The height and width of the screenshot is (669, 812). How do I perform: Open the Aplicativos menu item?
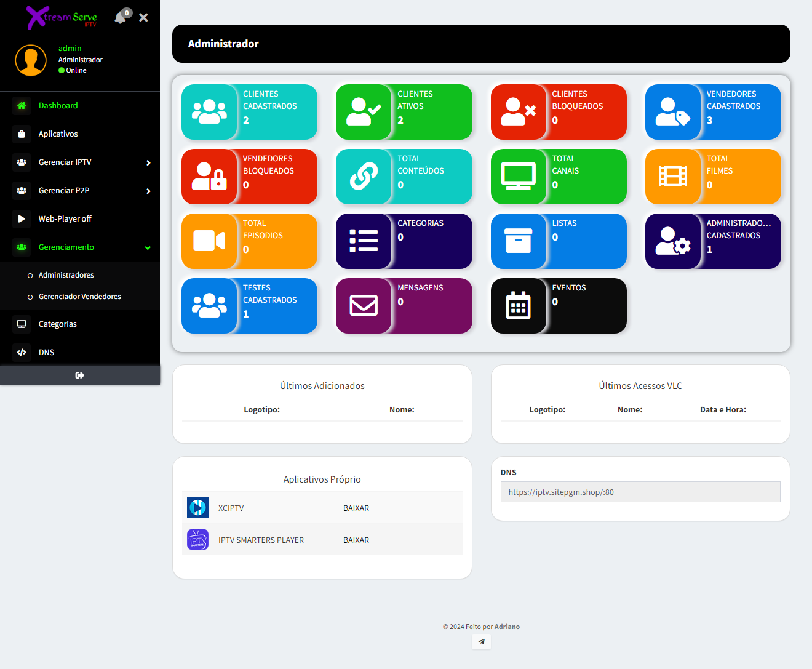coord(58,134)
